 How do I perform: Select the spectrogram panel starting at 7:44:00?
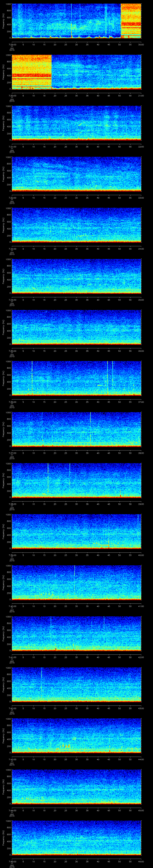[x=76, y=787]
